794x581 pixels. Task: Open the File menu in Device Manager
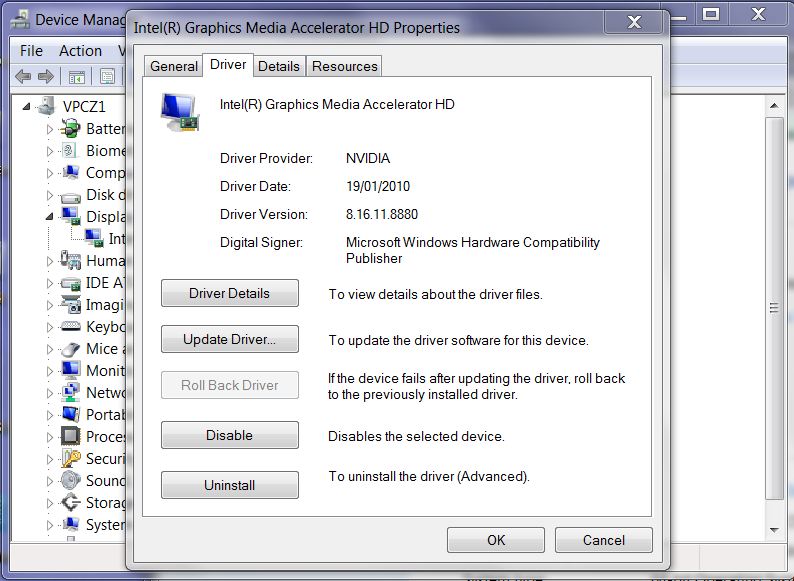31,51
